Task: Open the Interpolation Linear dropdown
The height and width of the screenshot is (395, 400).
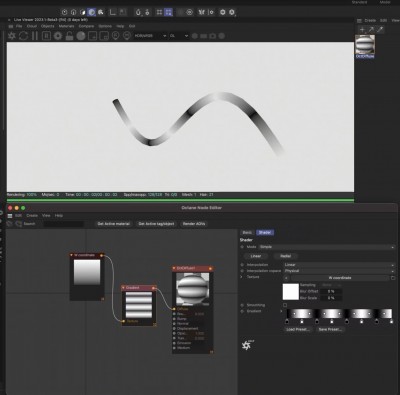Action: click(x=339, y=265)
